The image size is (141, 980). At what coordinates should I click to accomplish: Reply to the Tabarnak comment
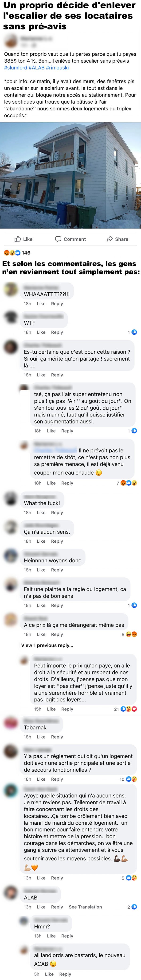[x=57, y=737]
